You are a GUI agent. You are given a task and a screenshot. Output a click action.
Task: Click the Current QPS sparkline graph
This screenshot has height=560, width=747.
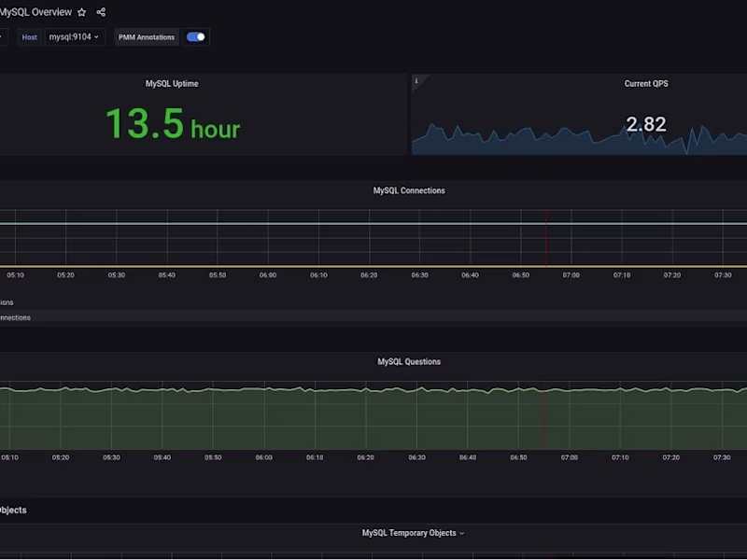pos(579,139)
